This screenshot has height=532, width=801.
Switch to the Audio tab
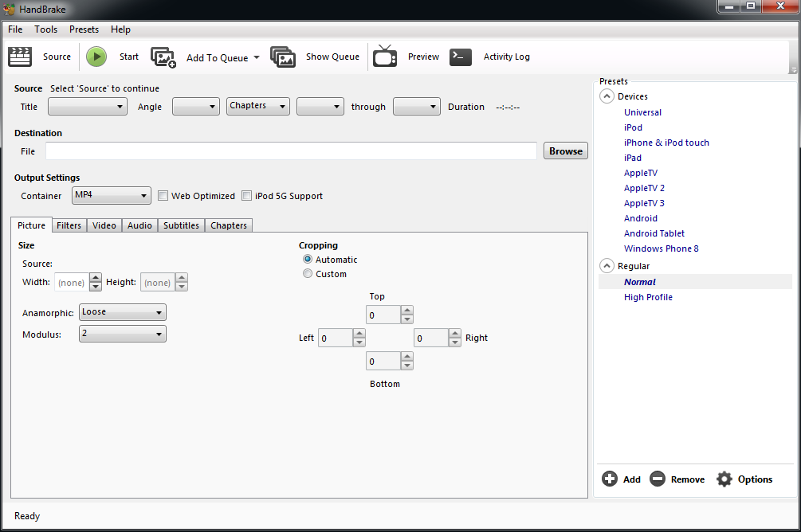(139, 225)
